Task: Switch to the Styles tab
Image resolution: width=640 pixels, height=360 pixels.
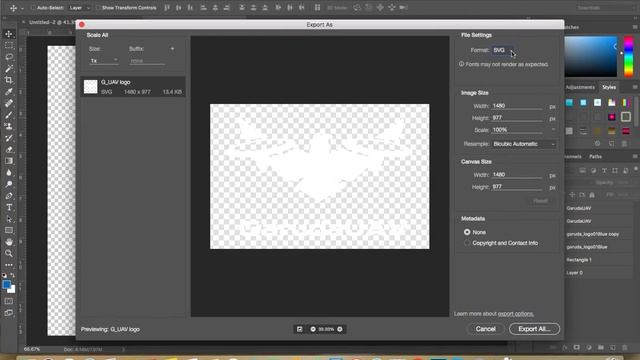Action: 609,87
